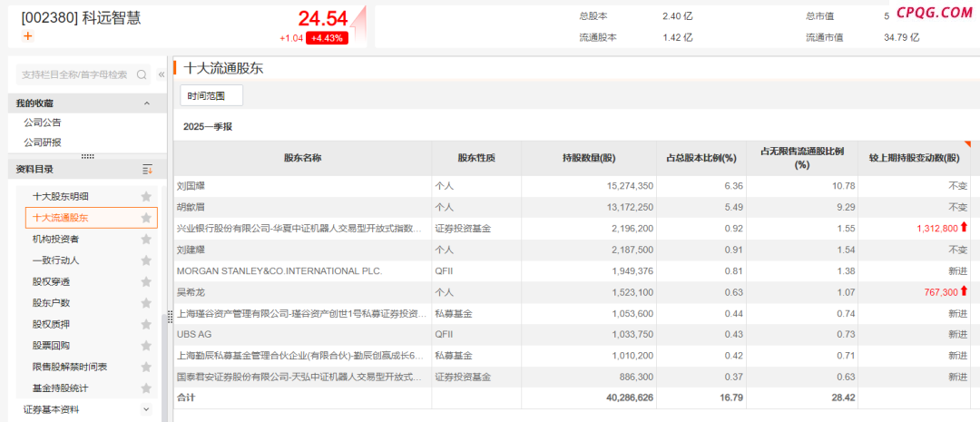The height and width of the screenshot is (422, 980).
Task: Open 公司研报 in favorites
Action: click(x=43, y=142)
